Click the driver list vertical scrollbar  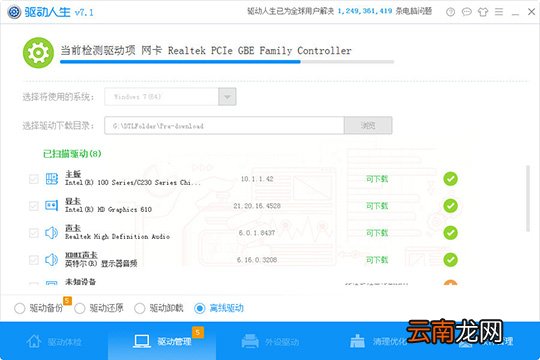pos(528,198)
